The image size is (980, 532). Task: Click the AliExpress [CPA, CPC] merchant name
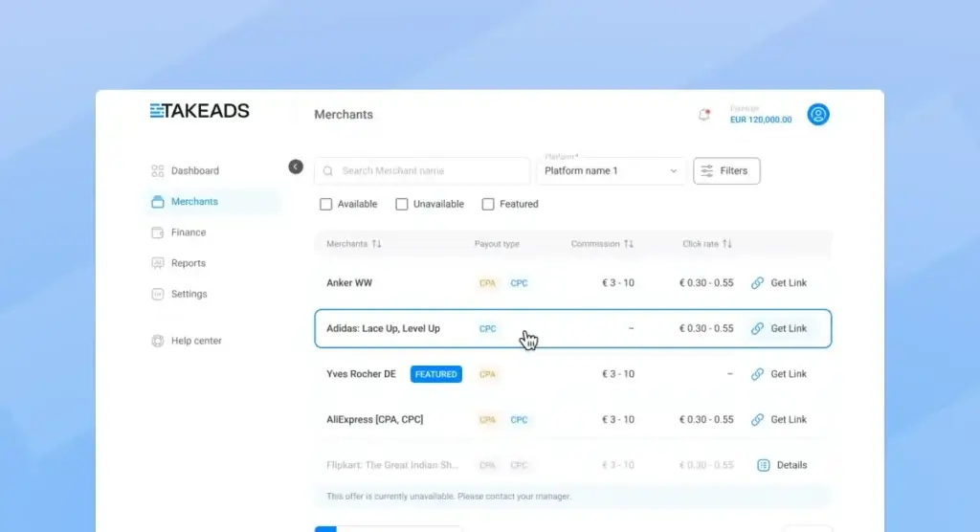[x=375, y=420]
